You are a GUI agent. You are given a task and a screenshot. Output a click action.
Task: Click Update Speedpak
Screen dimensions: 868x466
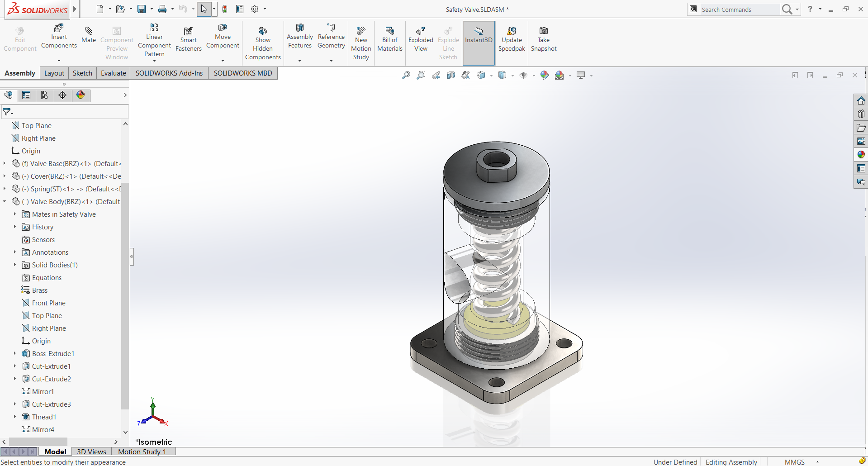(x=512, y=39)
